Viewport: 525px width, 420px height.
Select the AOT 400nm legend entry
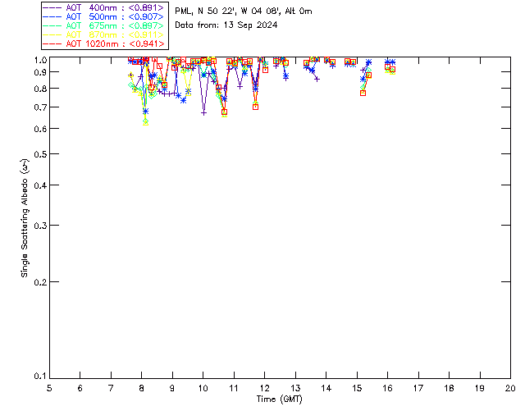(103, 7)
